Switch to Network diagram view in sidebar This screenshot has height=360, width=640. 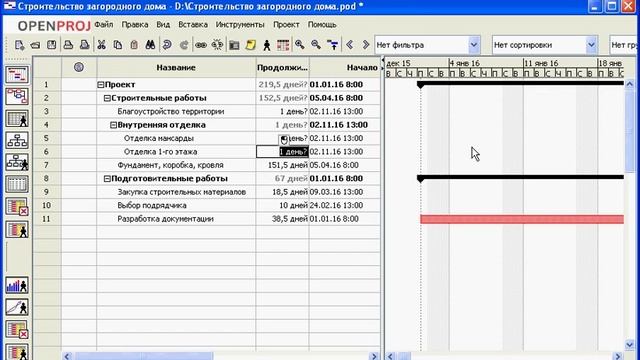(x=17, y=97)
